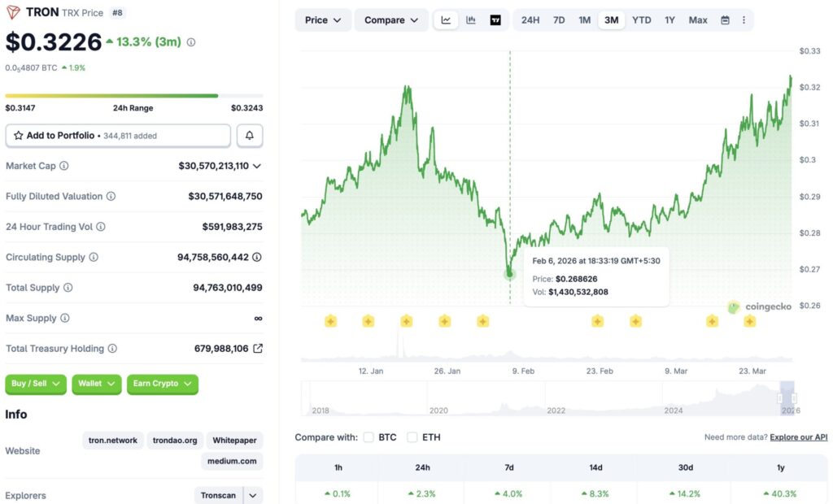This screenshot has height=504, width=833.
Task: Select the line chart view icon
Action: (x=446, y=20)
